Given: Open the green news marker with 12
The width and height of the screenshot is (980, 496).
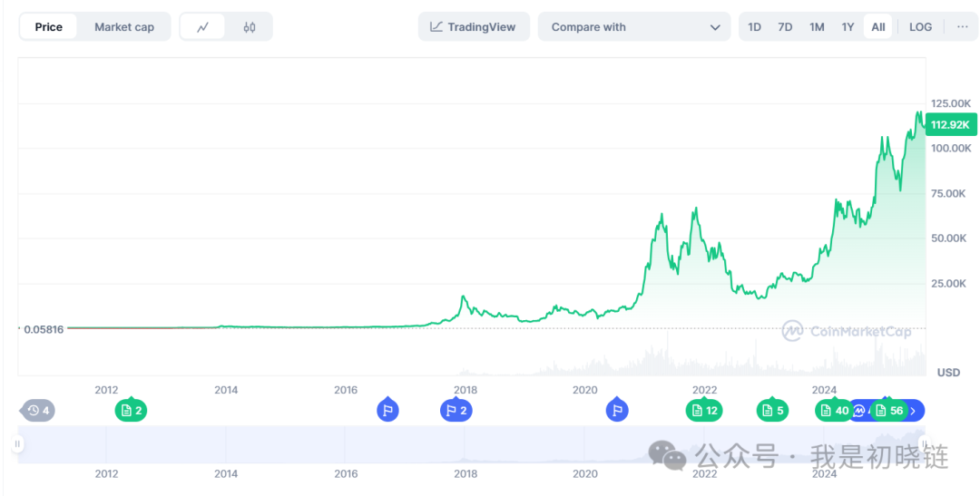Looking at the screenshot, I should point(704,411).
